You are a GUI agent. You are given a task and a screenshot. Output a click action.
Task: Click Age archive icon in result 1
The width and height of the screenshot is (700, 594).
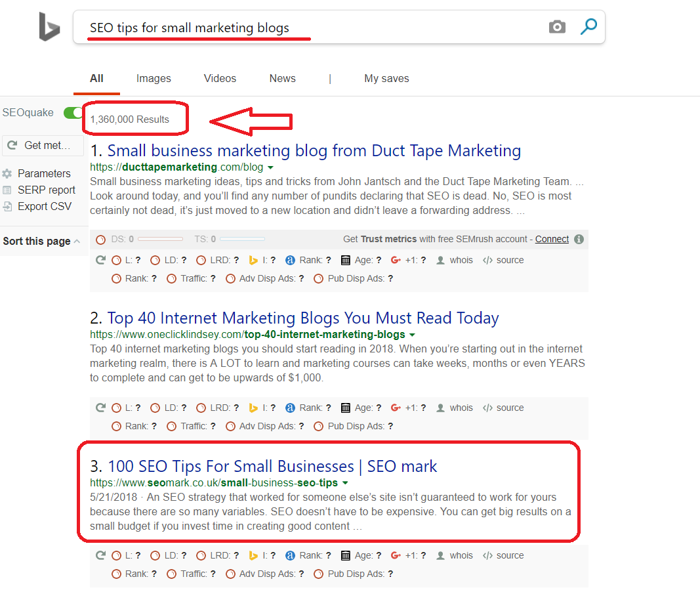(x=346, y=261)
